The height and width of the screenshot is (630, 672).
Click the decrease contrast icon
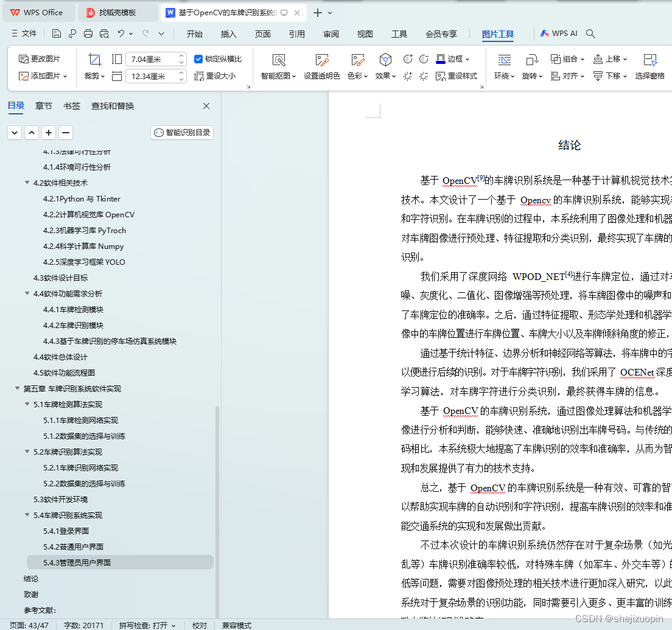(x=424, y=58)
